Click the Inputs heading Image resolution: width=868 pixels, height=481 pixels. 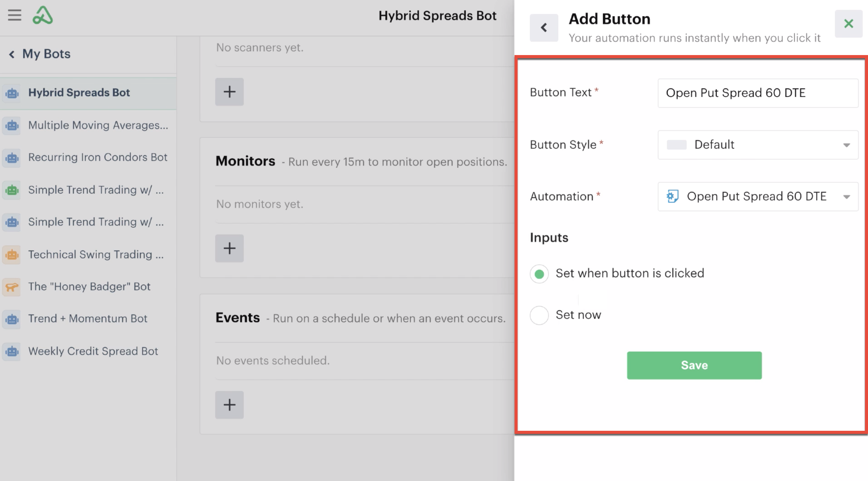549,237
